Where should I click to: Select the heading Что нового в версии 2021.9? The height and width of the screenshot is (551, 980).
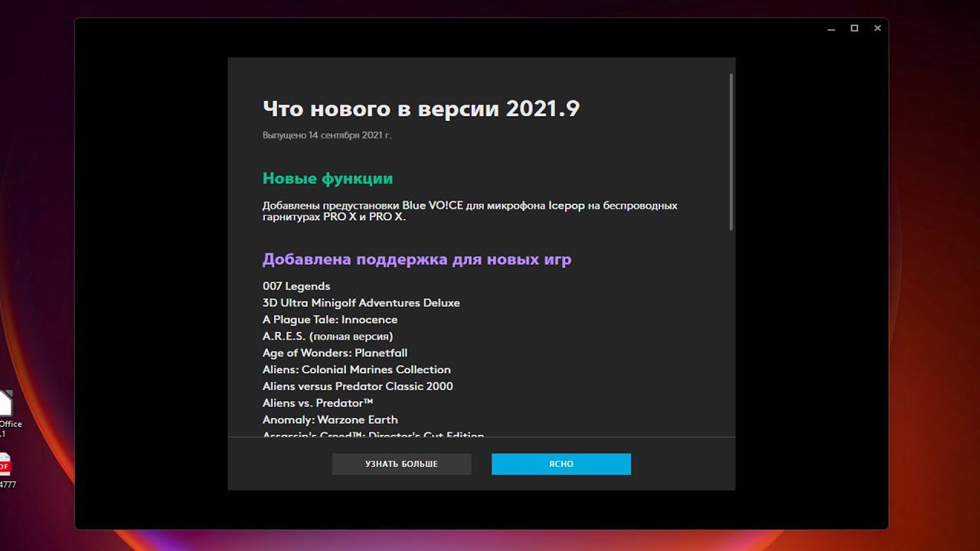[x=421, y=109]
